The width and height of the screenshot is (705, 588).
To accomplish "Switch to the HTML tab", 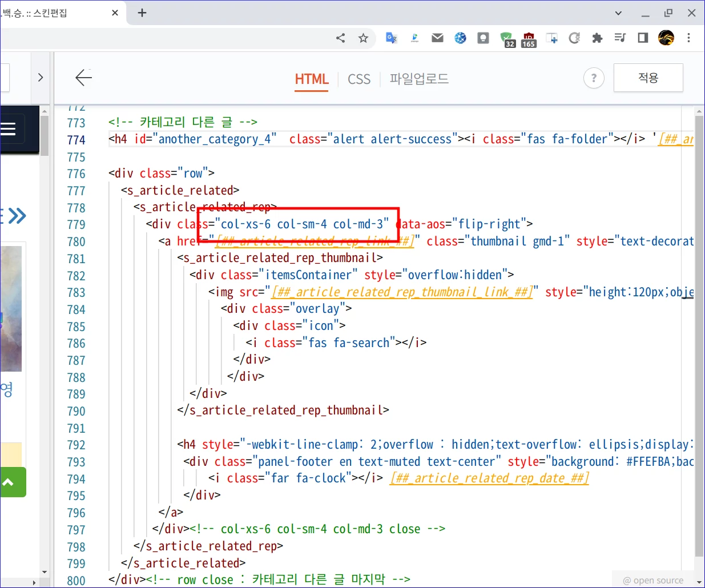I will (x=312, y=79).
